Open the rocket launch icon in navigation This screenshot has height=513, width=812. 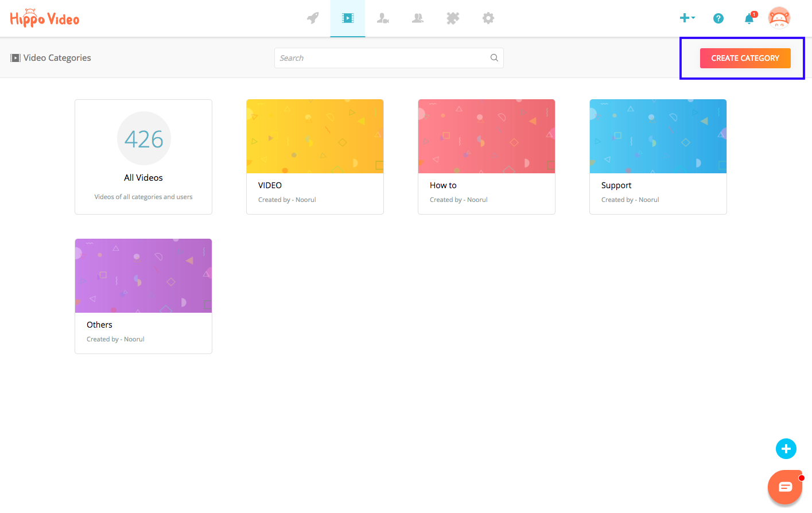pos(313,18)
